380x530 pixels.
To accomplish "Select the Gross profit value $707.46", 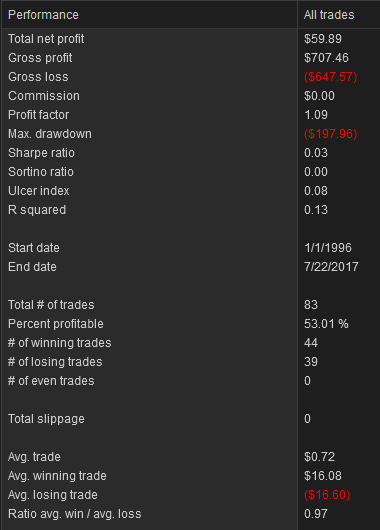I will pyautogui.click(x=326, y=58).
